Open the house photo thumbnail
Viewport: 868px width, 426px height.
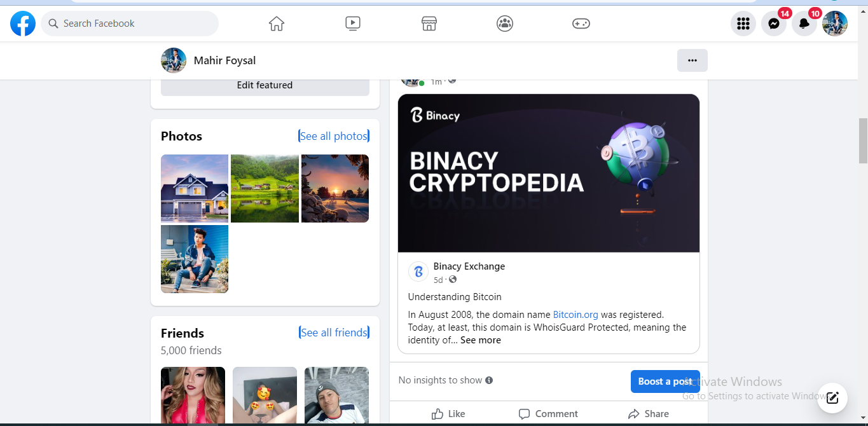tap(195, 188)
